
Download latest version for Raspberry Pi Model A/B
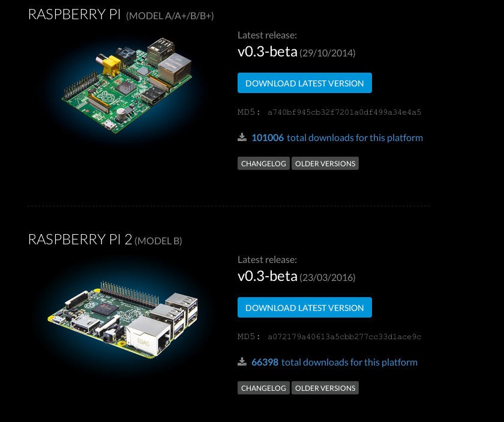tap(304, 83)
